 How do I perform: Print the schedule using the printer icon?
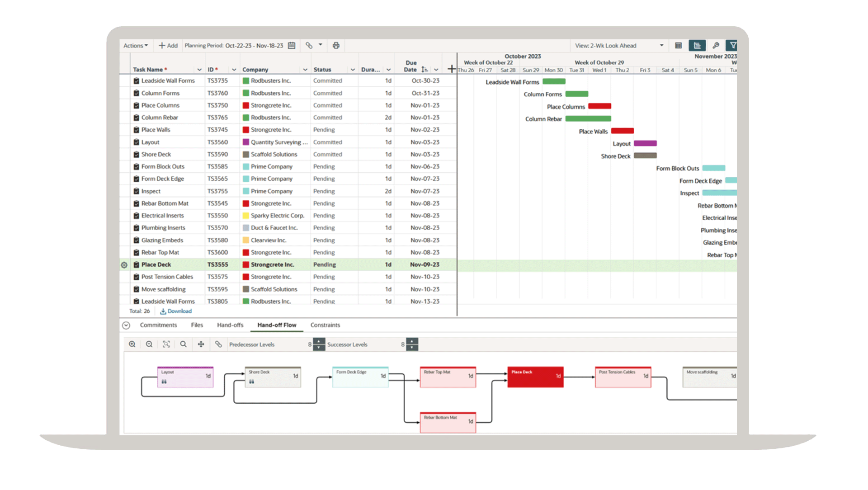point(336,46)
